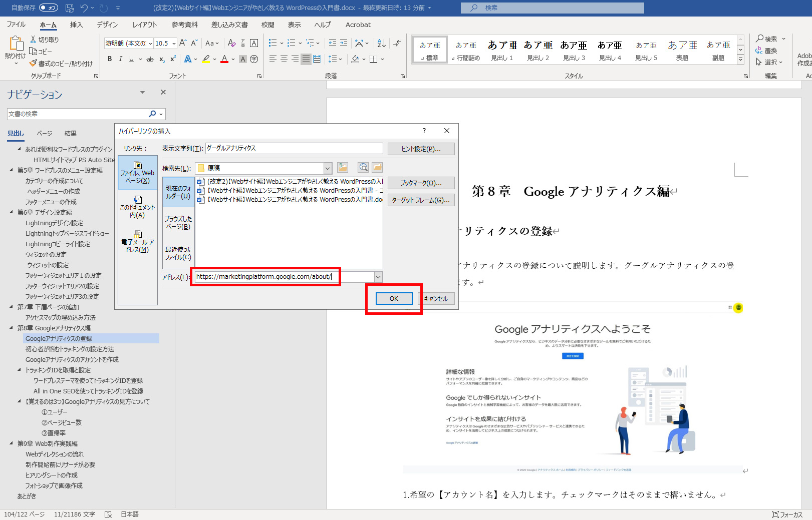Align text right
812x520 pixels.
point(295,59)
